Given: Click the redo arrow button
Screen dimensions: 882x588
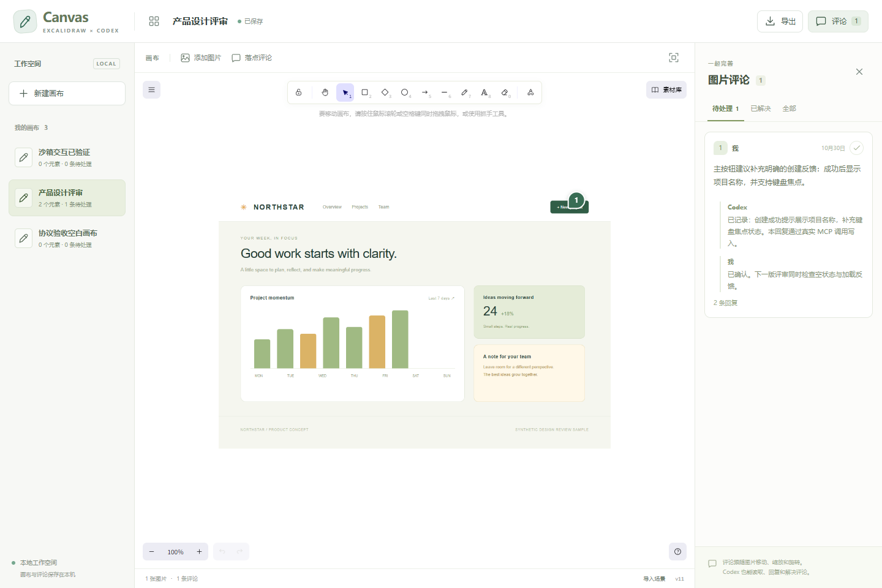Looking at the screenshot, I should coord(239,552).
